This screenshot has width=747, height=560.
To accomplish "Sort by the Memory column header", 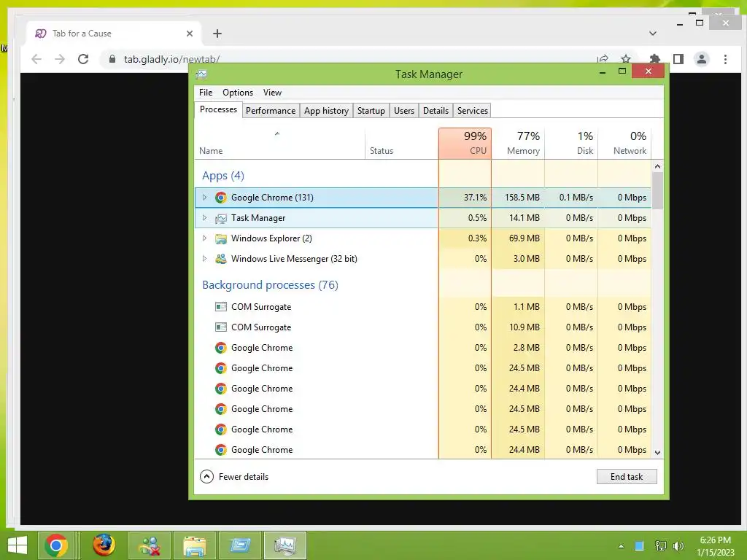I will (519, 144).
